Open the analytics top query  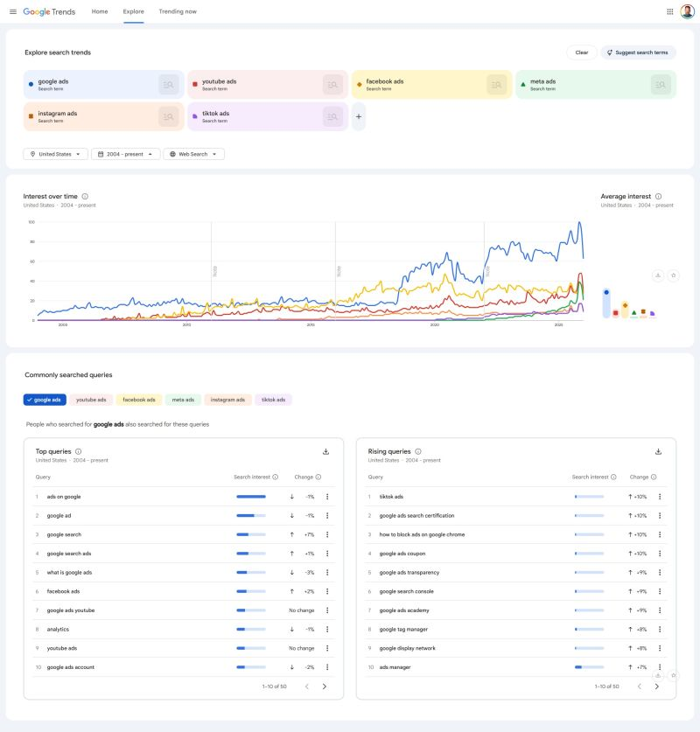(58, 630)
